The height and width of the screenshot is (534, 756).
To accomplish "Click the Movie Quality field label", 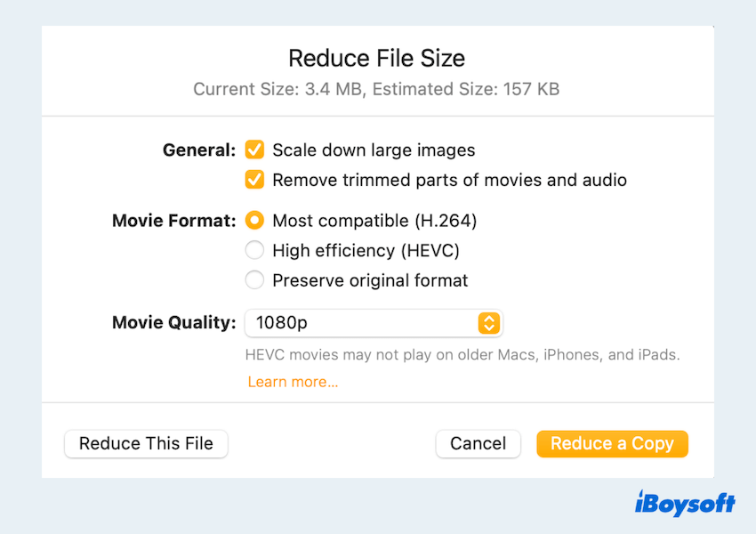I will coord(174,322).
